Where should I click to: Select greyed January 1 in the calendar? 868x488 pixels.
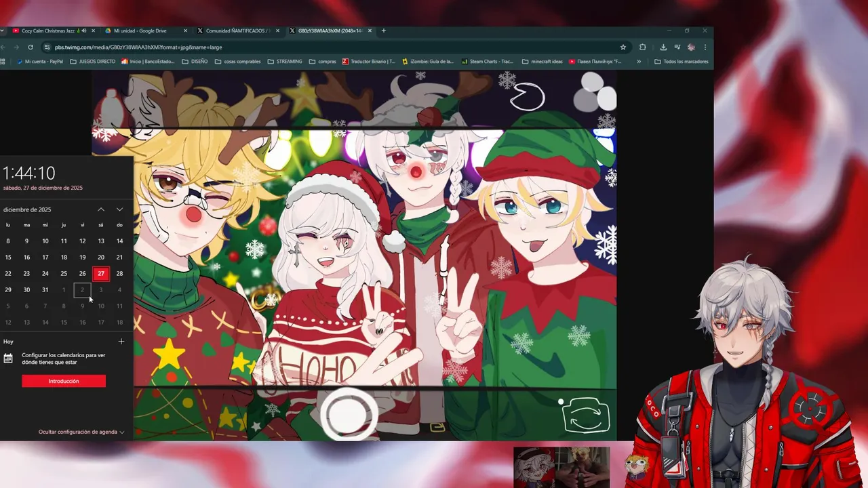tap(64, 290)
